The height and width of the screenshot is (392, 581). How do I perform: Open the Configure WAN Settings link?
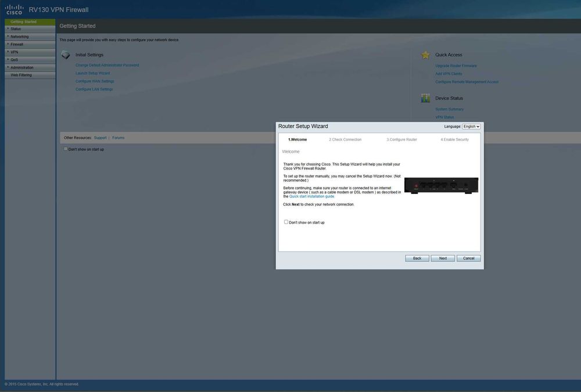[x=95, y=81]
